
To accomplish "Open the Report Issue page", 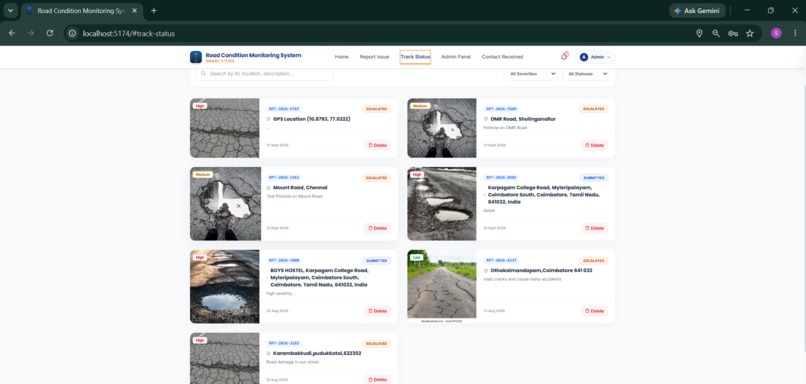I will coord(374,57).
